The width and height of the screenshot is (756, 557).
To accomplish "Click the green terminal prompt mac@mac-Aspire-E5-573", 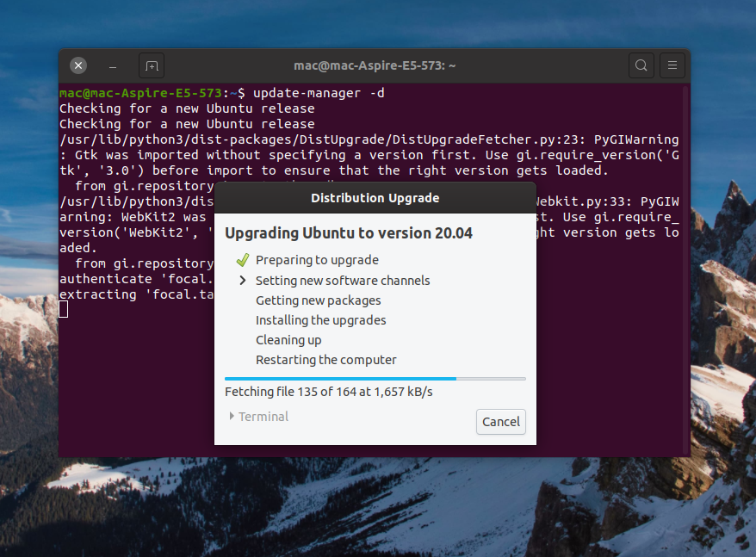I will 140,93.
